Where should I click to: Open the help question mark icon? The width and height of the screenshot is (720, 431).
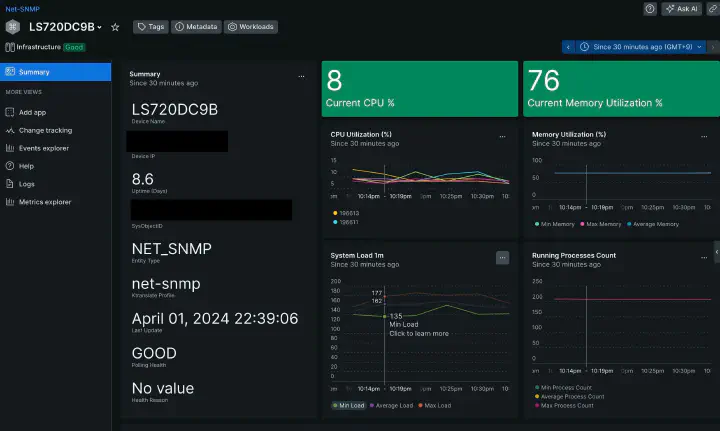pyautogui.click(x=650, y=9)
